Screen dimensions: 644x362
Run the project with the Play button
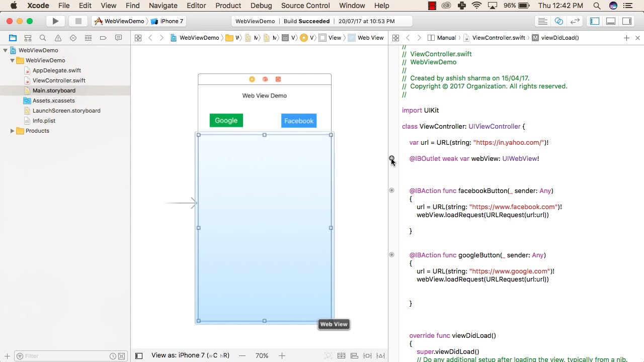(55, 21)
